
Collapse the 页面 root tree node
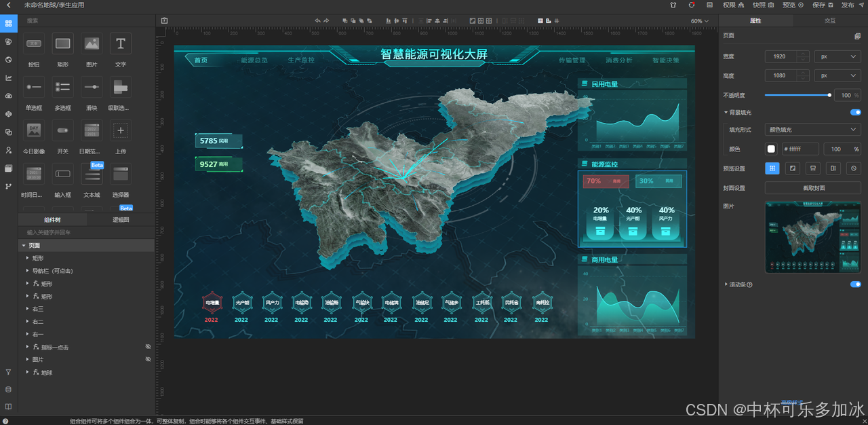(x=24, y=246)
